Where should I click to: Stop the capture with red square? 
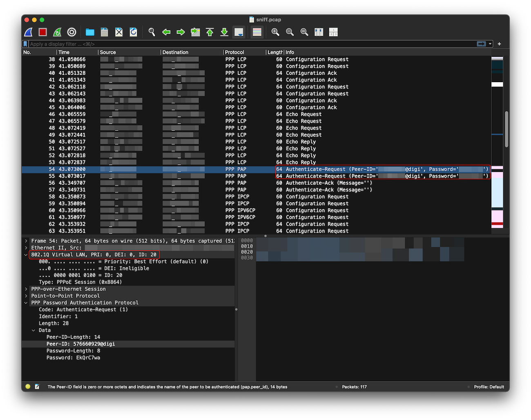(43, 32)
